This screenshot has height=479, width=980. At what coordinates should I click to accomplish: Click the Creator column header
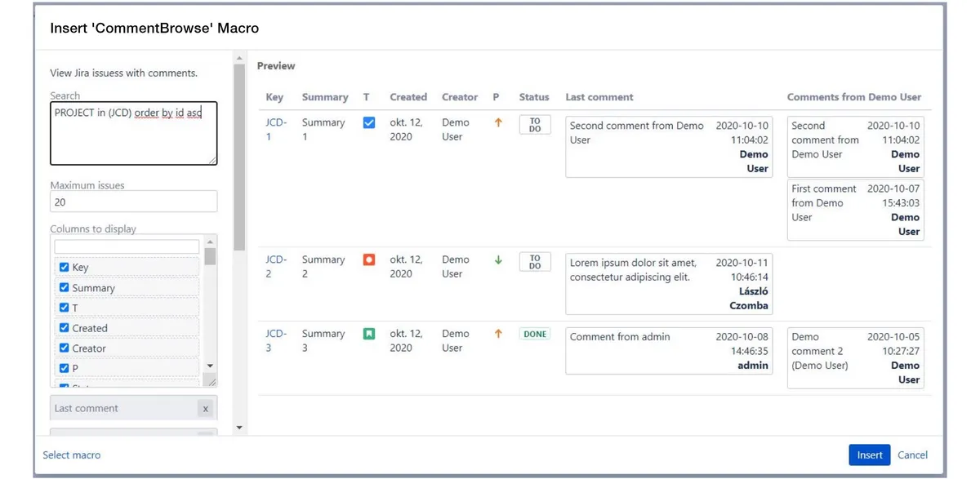(460, 97)
